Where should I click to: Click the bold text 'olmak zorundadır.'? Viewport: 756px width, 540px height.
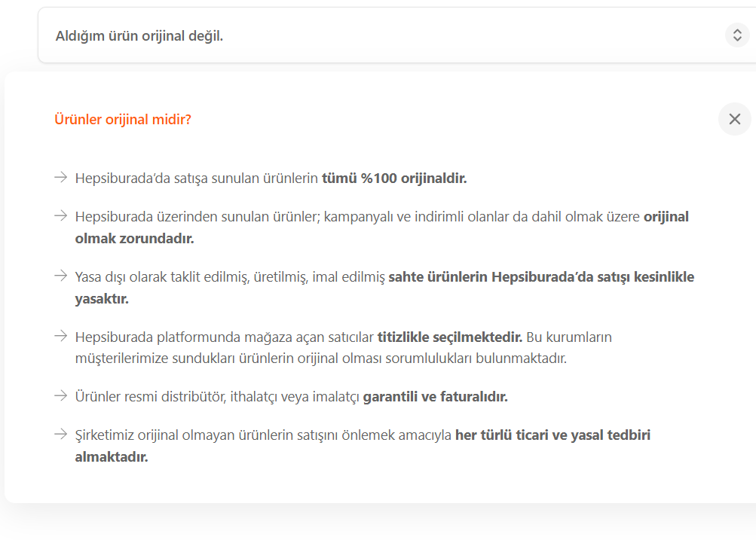pos(134,238)
